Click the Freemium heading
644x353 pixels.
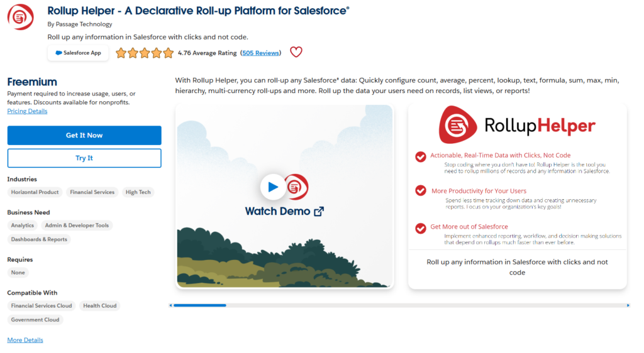(x=32, y=82)
